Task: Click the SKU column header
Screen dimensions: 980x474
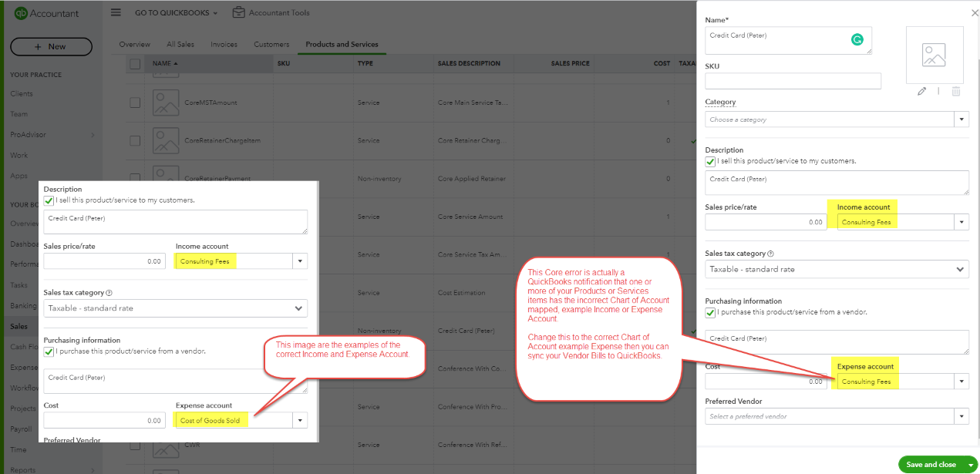Action: (284, 63)
